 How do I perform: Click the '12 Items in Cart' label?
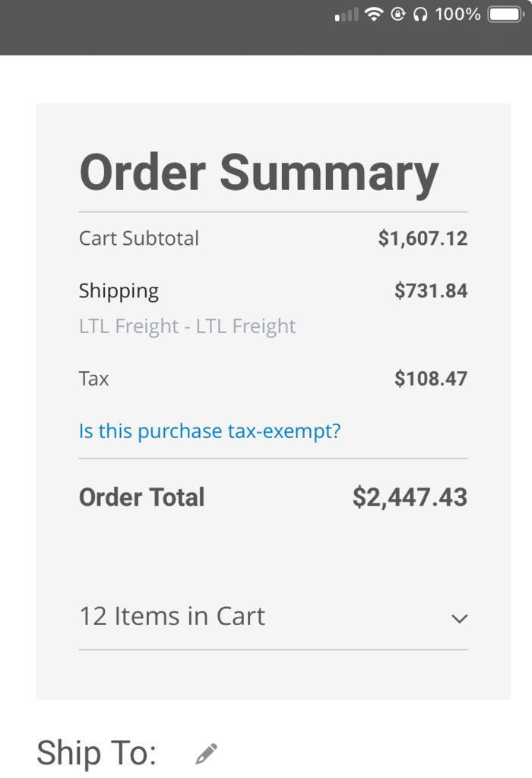coord(172,616)
